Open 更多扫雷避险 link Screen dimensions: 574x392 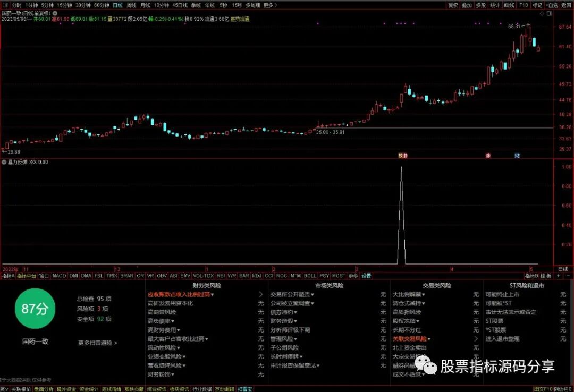(x=97, y=343)
